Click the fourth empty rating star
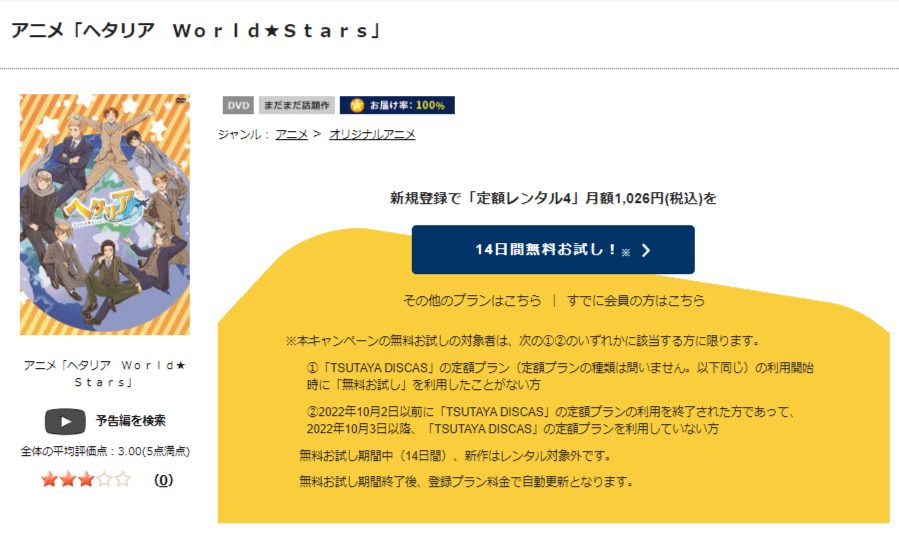 point(104,479)
